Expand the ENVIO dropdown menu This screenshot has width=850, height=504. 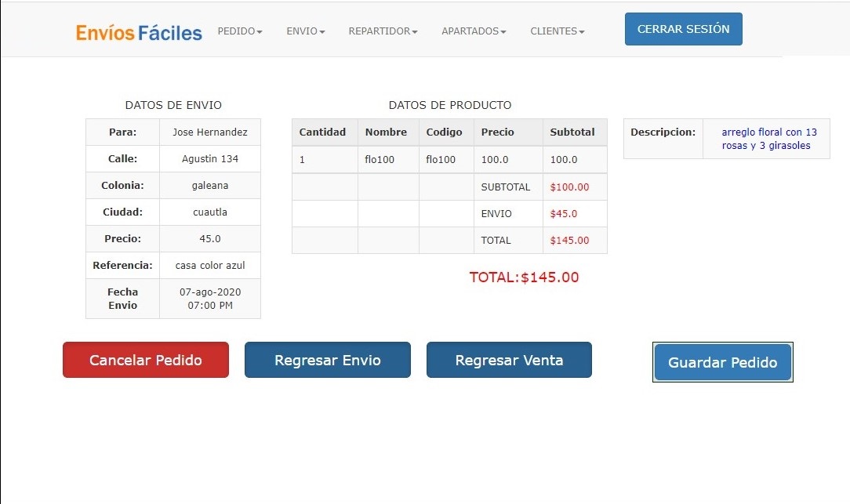(x=305, y=31)
